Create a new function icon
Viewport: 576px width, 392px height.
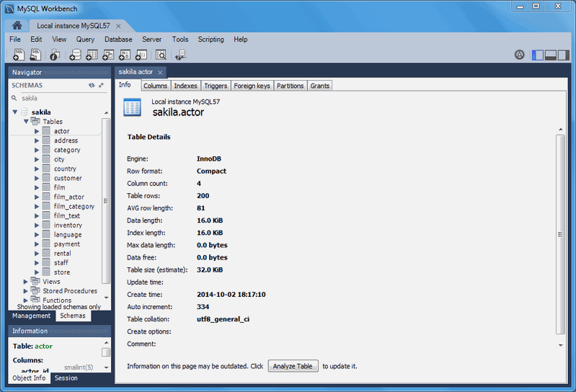[141, 54]
